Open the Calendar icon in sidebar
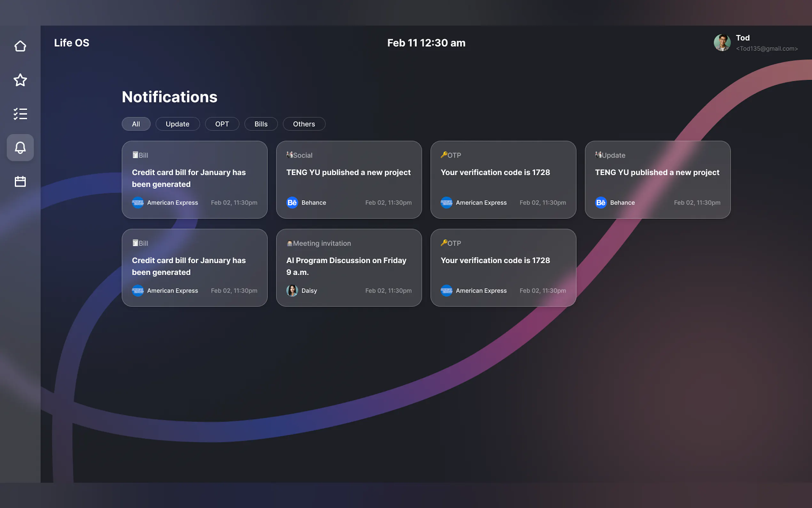The image size is (812, 508). point(20,181)
